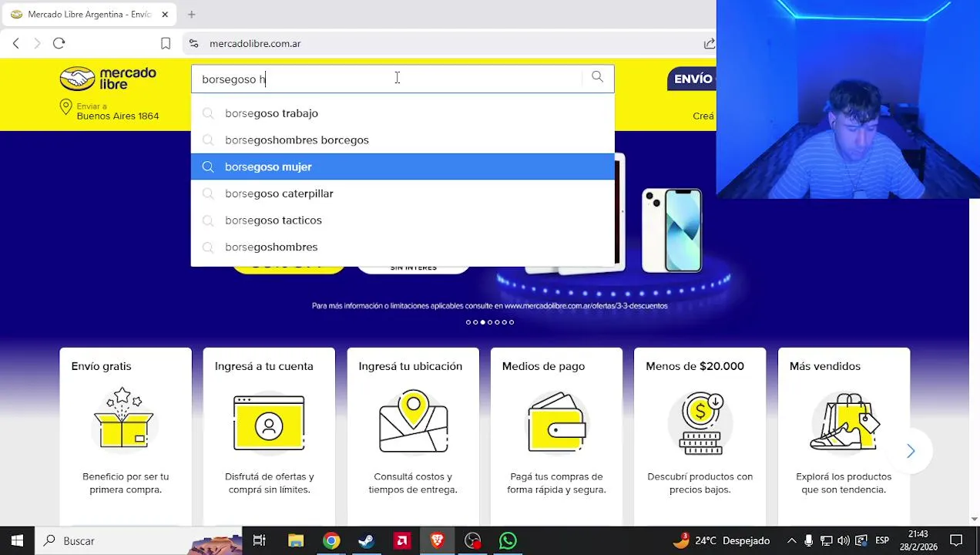Image resolution: width=980 pixels, height=555 pixels.
Task: Switch to the Mercado Libre Argentina tab
Action: pyautogui.click(x=89, y=14)
